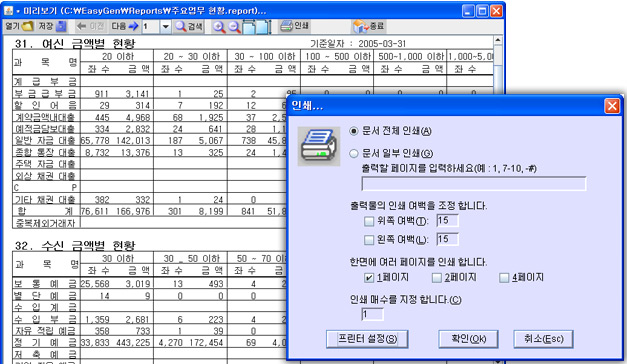Enable 왼쪽 여백 checkbox
The height and width of the screenshot is (364, 627).
[x=369, y=240]
